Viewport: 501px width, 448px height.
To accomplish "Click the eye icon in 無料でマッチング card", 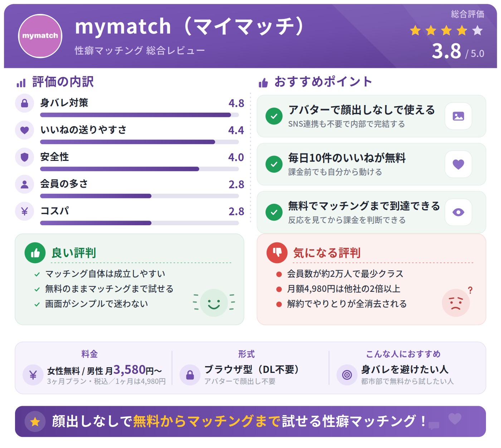I will click(458, 212).
